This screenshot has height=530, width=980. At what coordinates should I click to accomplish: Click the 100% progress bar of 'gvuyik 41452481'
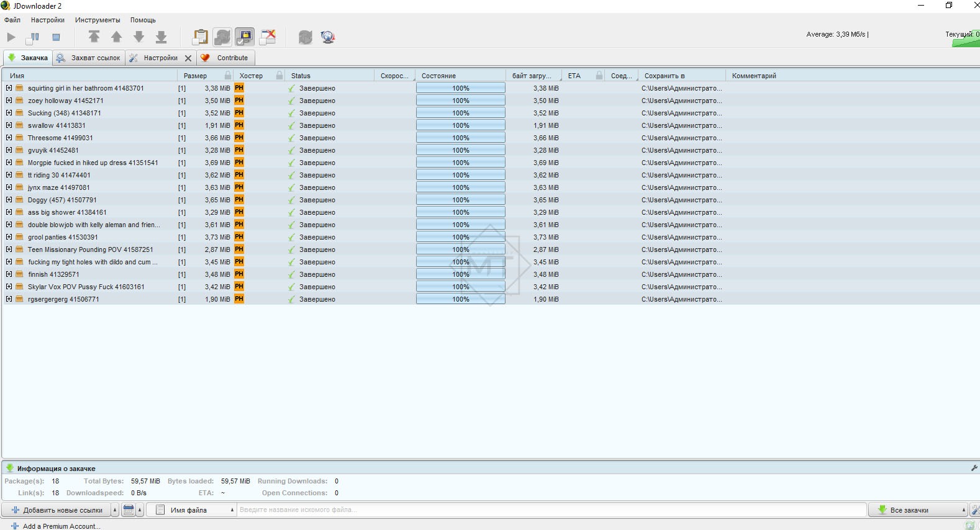(461, 150)
